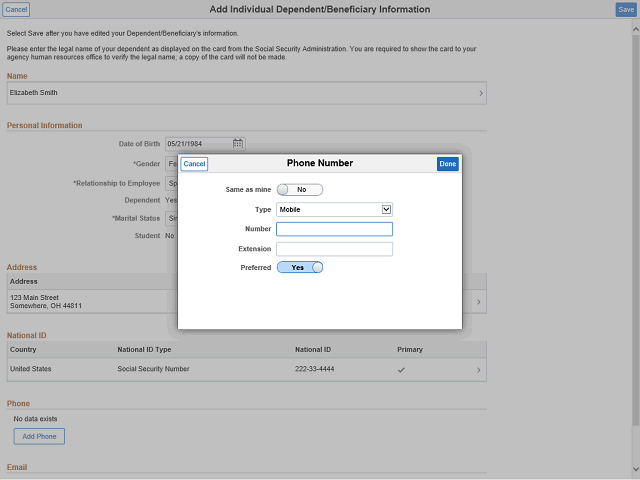Click the No data exists text
This screenshot has height=480, width=640.
[35, 419]
